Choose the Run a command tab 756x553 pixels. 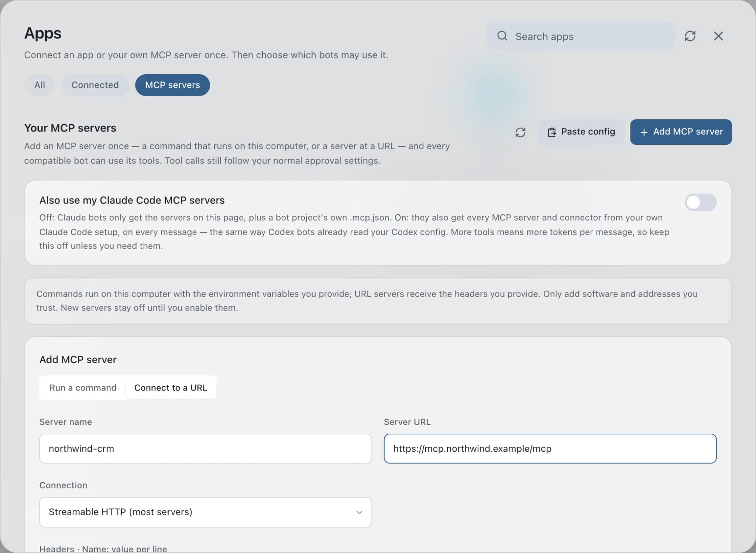click(83, 388)
